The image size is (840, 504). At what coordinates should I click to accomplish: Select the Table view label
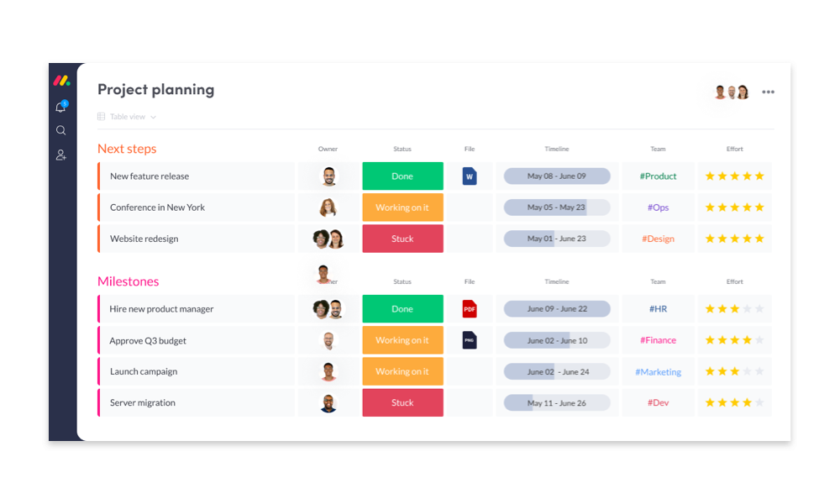(x=128, y=116)
